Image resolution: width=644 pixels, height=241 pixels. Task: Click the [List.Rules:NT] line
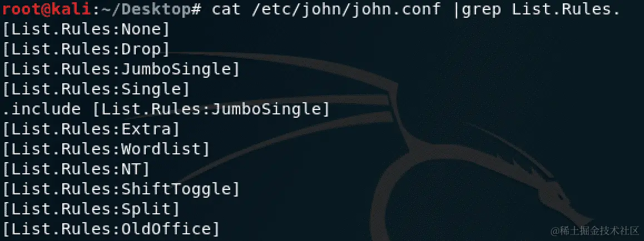click(x=76, y=169)
